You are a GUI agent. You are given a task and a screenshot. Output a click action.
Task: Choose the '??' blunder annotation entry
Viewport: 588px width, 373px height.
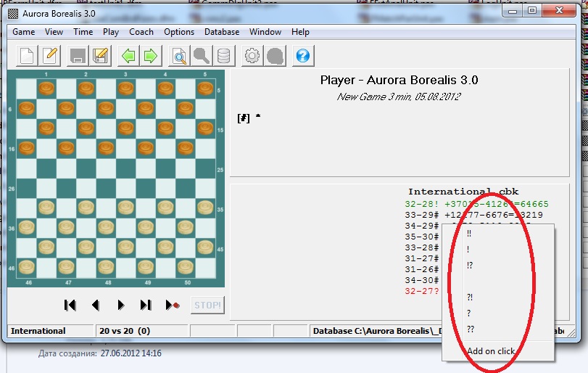(470, 329)
